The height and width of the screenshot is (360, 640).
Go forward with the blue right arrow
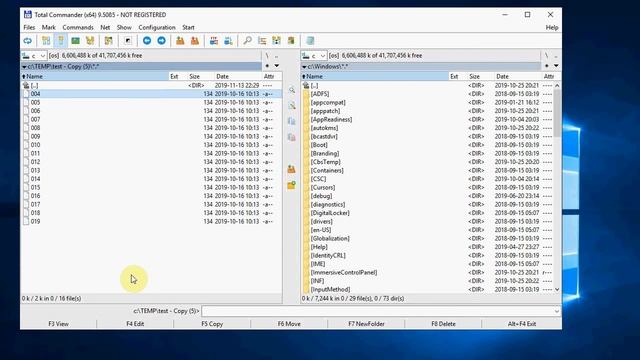(162, 41)
